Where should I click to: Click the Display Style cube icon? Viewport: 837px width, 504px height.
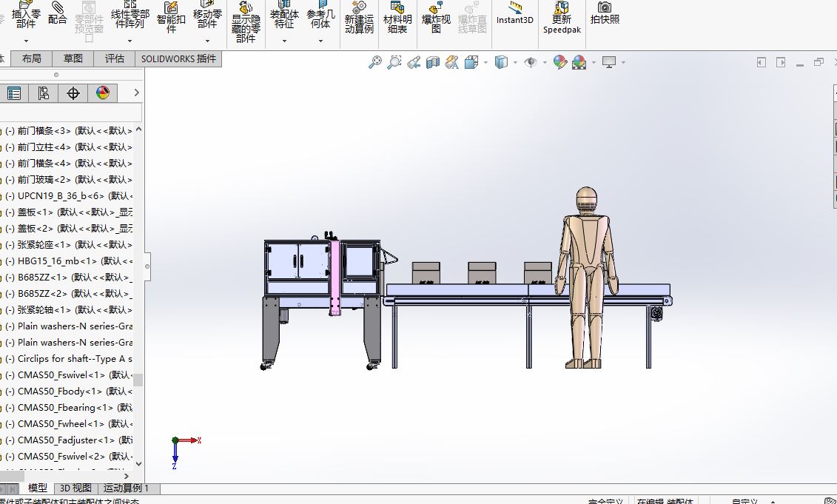coord(501,62)
